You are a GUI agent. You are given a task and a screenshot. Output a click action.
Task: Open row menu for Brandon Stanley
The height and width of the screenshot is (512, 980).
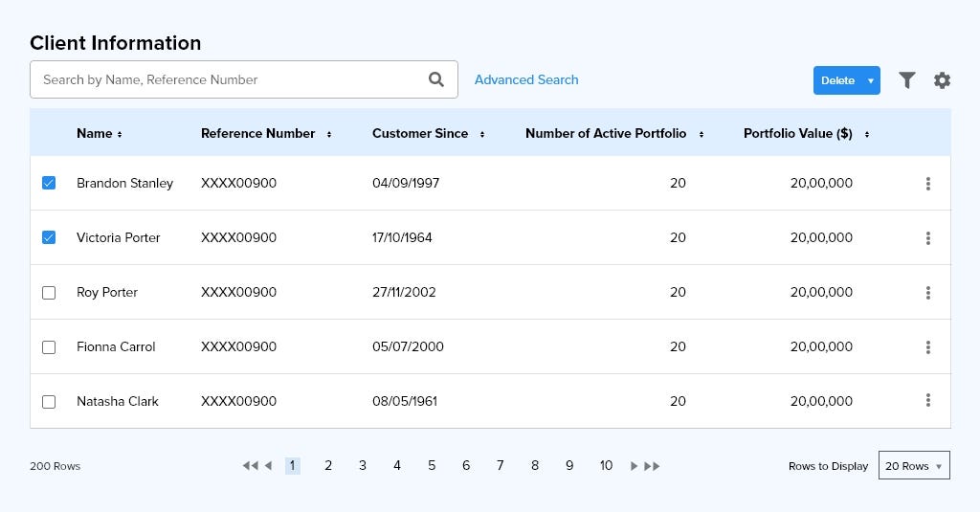928,183
